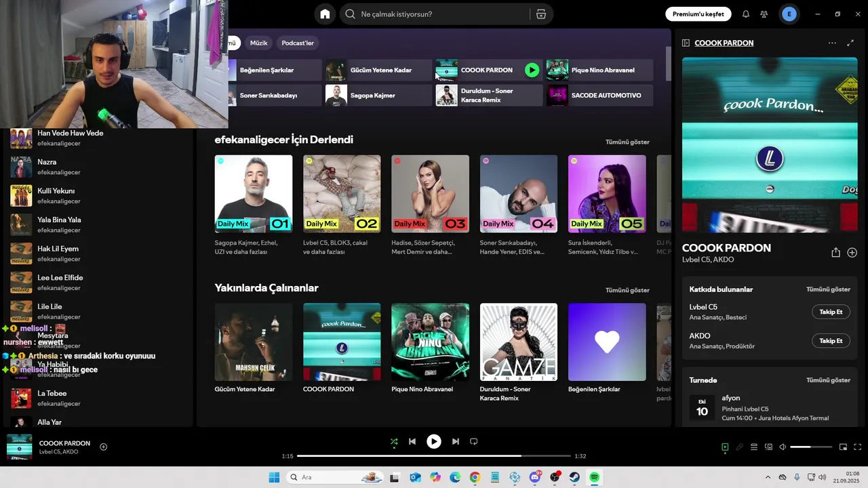Select 'Kulli Yekunı' in library list
The image size is (868, 488).
pyautogui.click(x=98, y=196)
